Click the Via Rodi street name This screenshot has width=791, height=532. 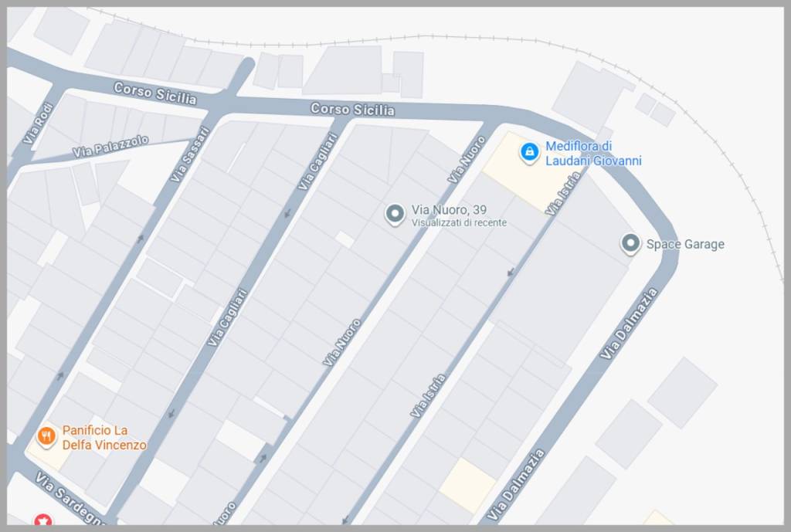39,124
